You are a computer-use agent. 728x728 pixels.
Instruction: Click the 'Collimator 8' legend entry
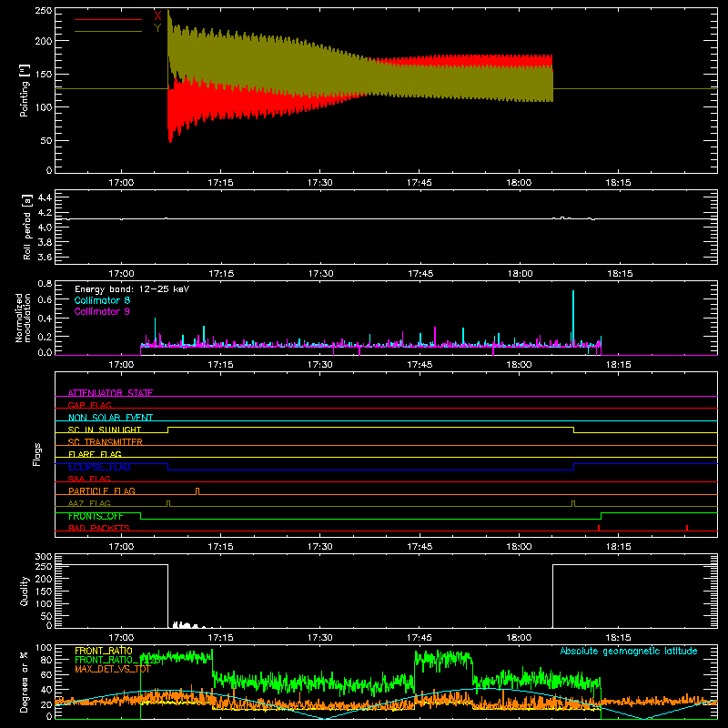click(102, 300)
